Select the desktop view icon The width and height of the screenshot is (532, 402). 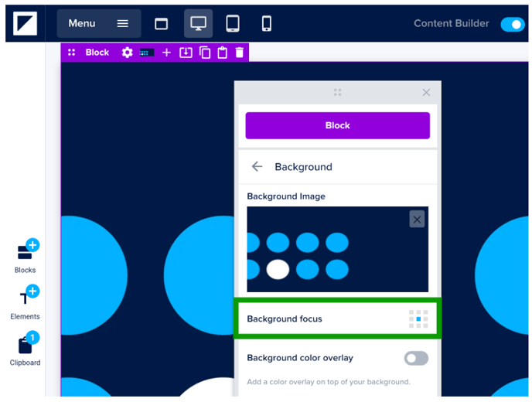click(198, 24)
